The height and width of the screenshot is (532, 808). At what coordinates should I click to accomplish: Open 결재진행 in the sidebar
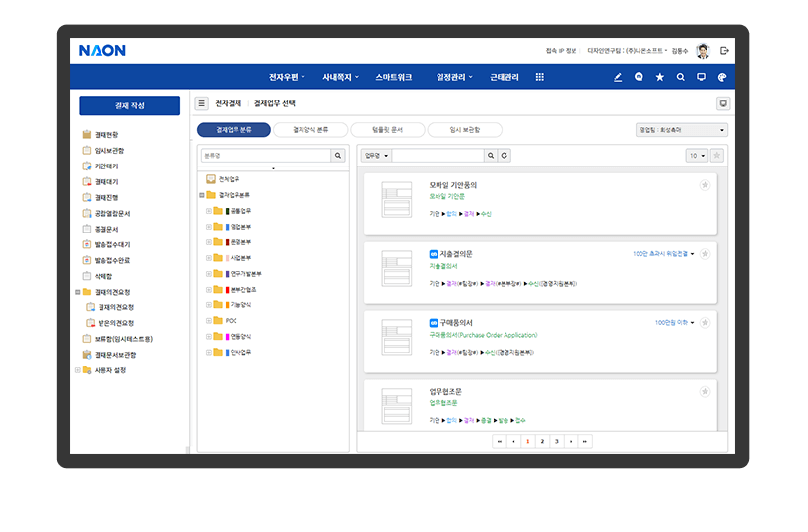click(101, 197)
